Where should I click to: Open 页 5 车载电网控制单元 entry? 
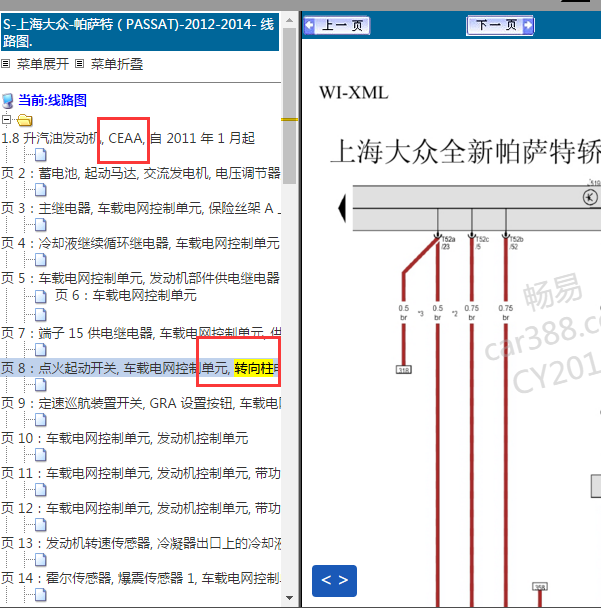coord(141,278)
